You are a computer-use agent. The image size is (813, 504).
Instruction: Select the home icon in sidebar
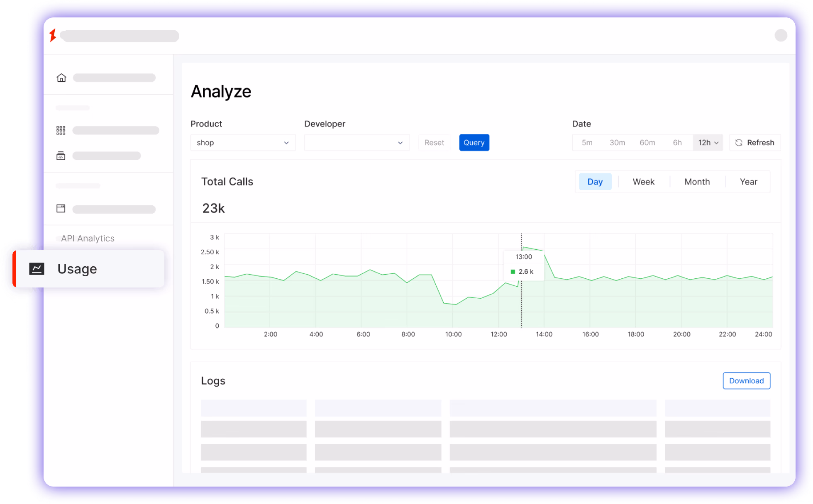tap(61, 78)
